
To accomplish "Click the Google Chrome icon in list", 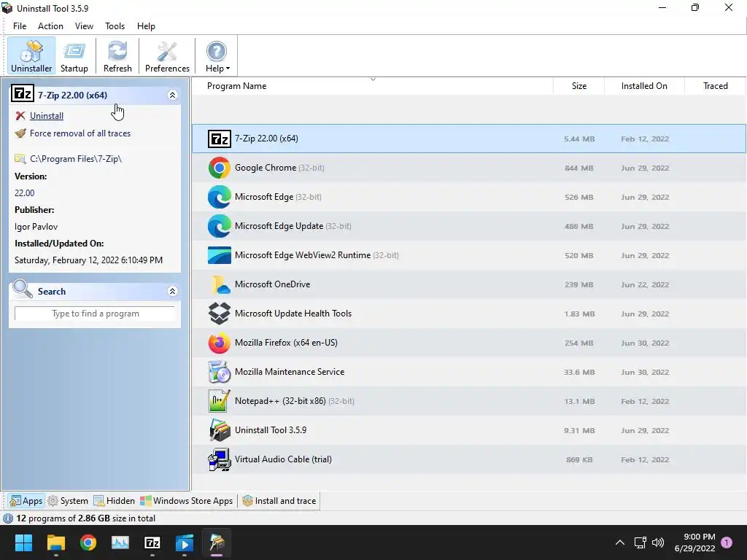I will pos(220,168).
